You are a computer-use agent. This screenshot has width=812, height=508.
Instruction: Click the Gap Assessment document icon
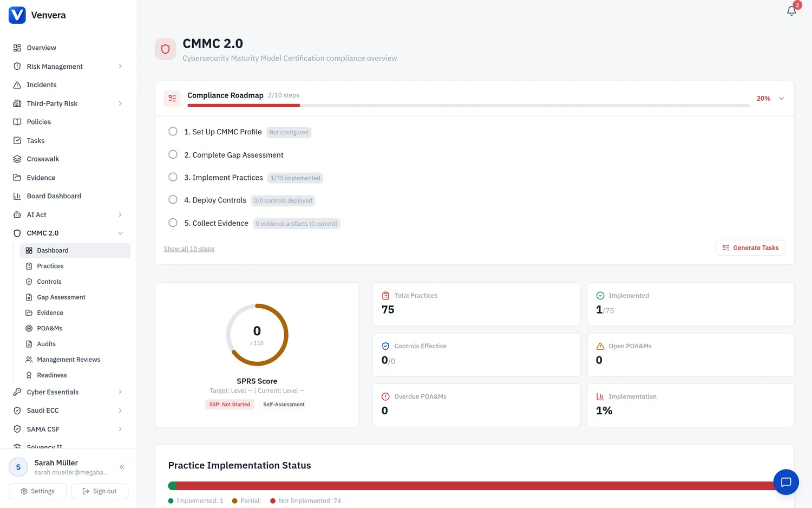coord(29,297)
